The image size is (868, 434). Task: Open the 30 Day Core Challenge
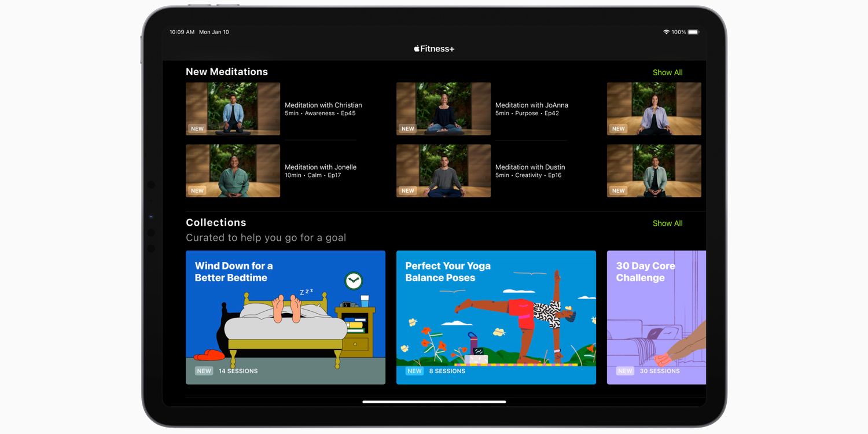656,317
